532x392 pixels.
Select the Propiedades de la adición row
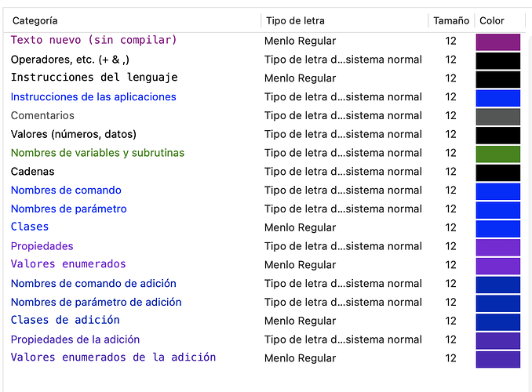75,339
